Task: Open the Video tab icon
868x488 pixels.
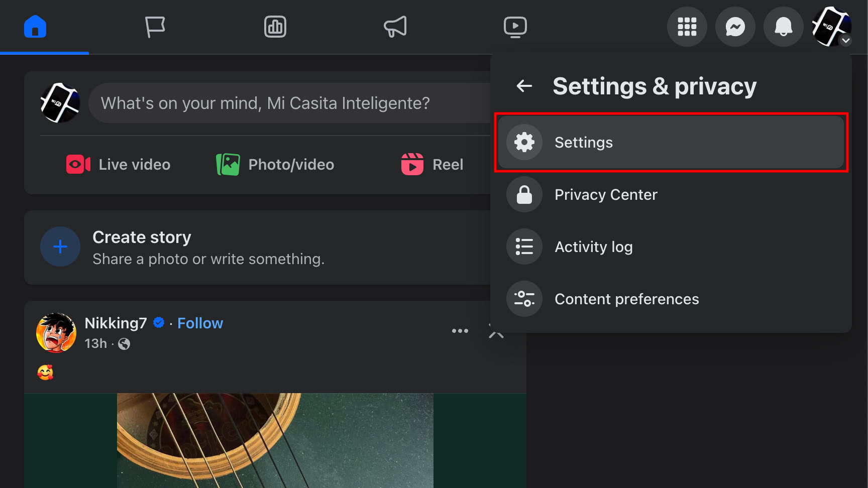Action: pyautogui.click(x=515, y=27)
